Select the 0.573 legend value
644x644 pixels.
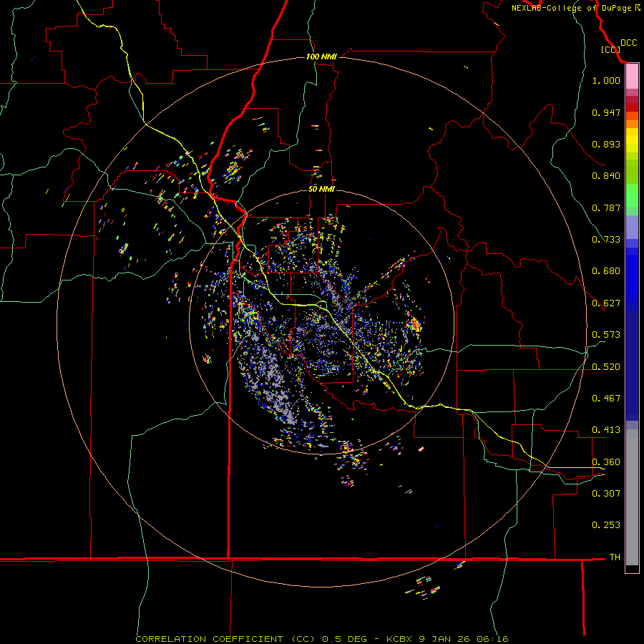tap(606, 335)
